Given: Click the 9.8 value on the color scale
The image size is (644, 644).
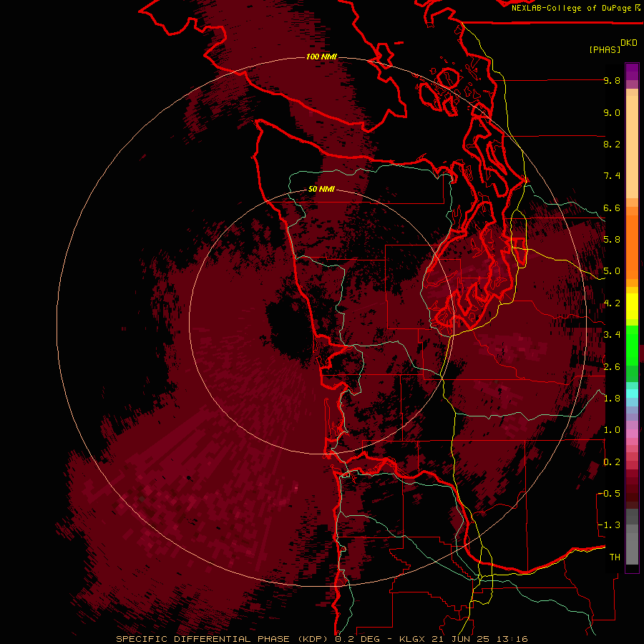Looking at the screenshot, I should pos(612,81).
